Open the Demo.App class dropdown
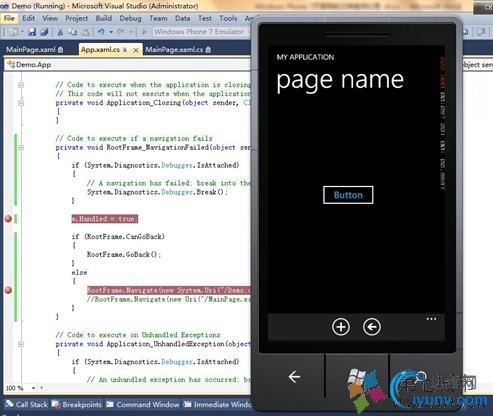 click(x=128, y=64)
